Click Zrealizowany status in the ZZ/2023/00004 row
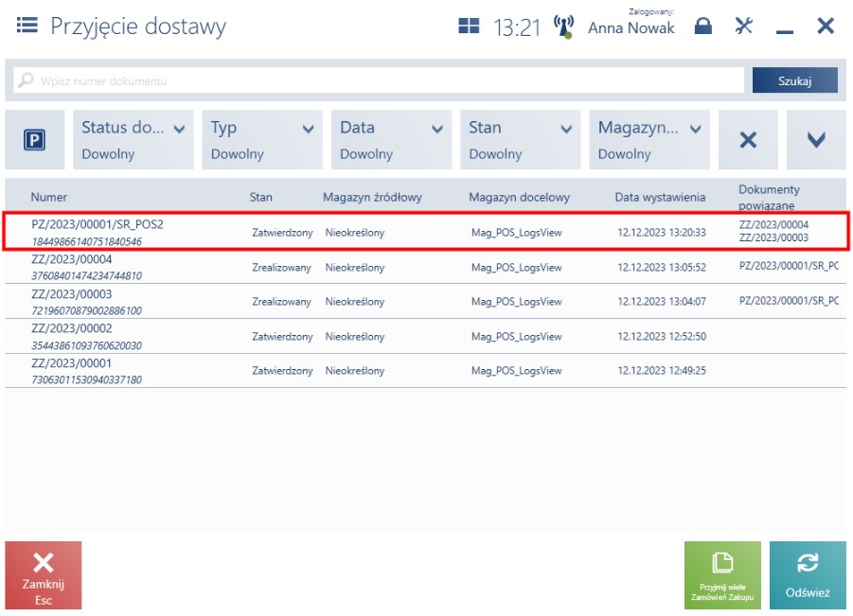This screenshot has width=853, height=616. pos(281,268)
